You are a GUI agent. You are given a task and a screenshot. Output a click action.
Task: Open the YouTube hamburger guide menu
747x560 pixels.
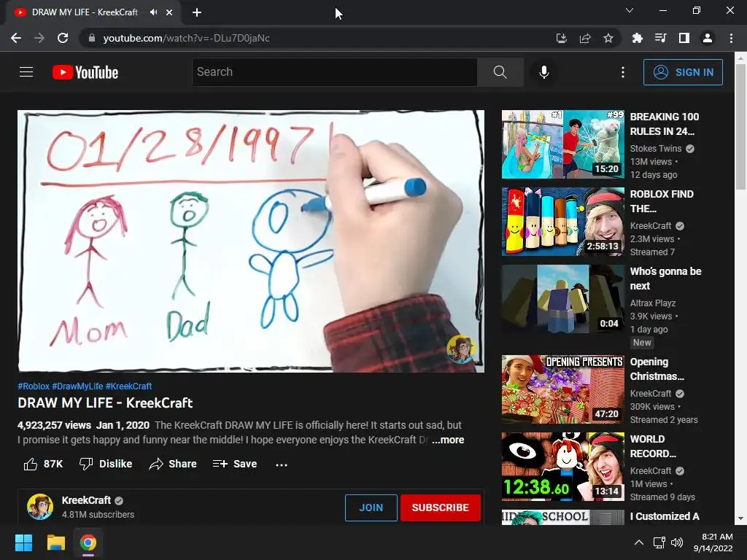[26, 72]
